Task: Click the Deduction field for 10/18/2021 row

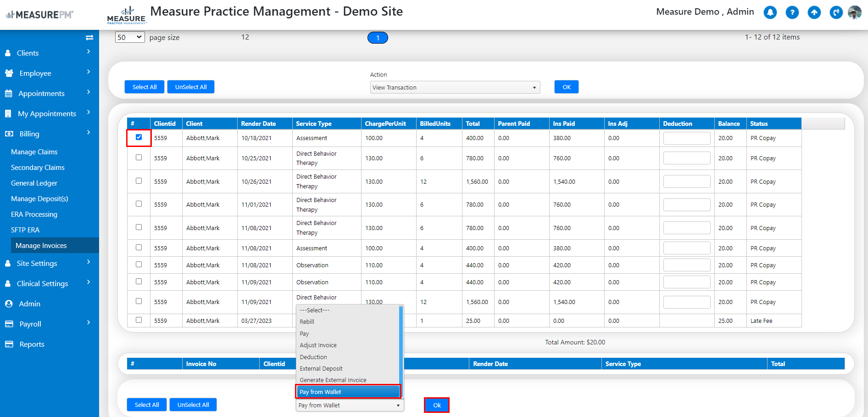Action: tap(687, 138)
